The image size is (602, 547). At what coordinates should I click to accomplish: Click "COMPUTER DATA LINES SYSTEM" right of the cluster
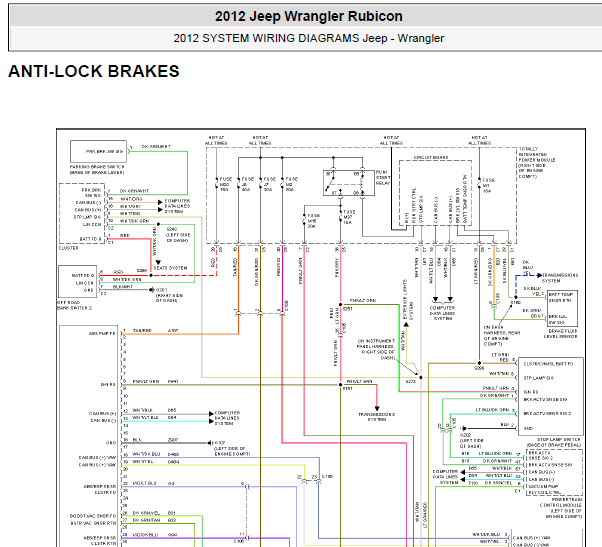[x=177, y=206]
